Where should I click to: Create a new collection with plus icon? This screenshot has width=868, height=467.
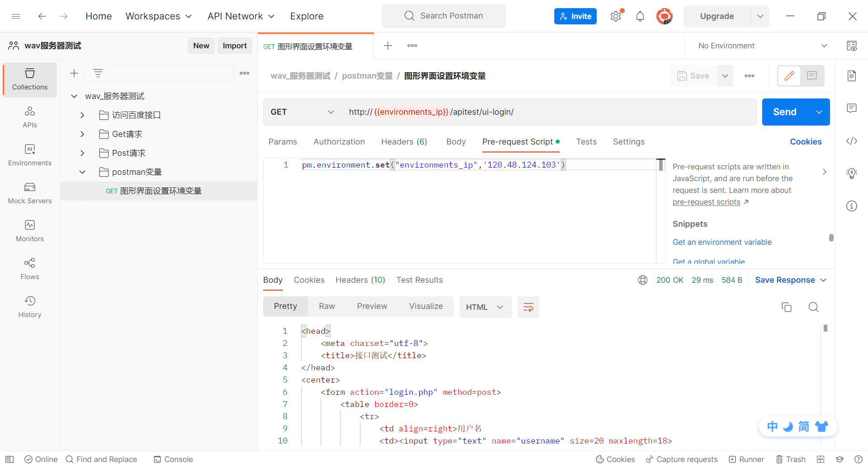pos(74,73)
